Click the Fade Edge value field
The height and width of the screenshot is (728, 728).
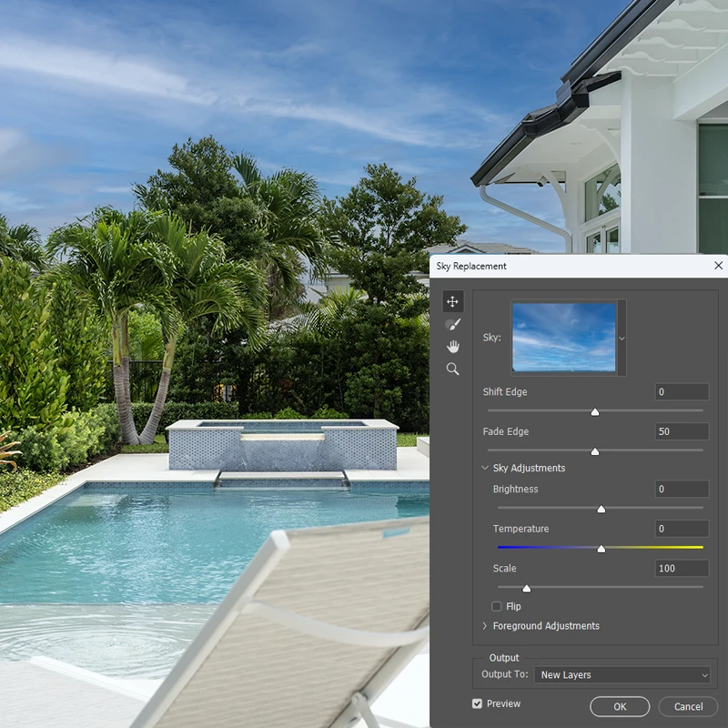(x=682, y=431)
